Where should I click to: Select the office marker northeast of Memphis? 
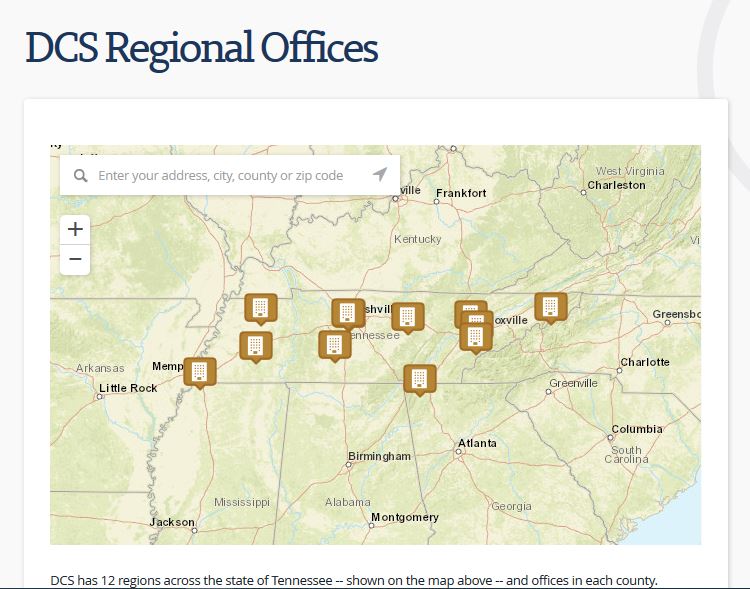256,346
